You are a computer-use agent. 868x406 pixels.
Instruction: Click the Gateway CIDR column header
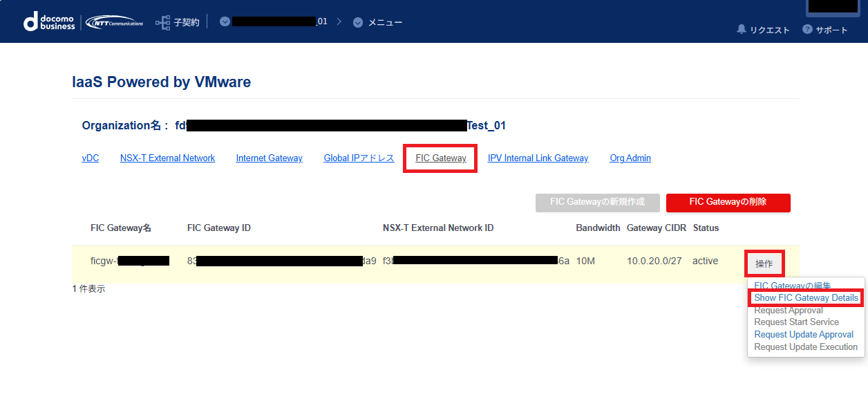pos(657,228)
